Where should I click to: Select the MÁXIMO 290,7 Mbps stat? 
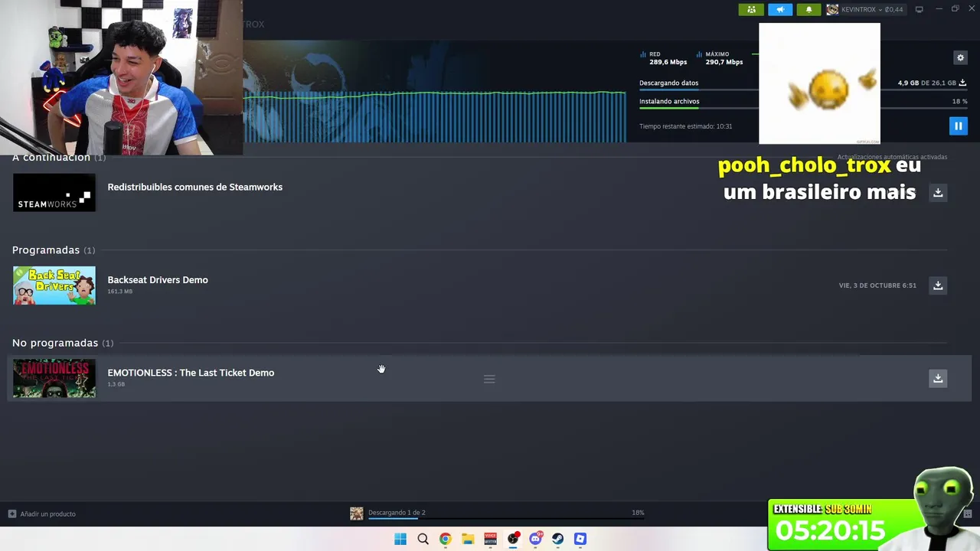tap(720, 58)
